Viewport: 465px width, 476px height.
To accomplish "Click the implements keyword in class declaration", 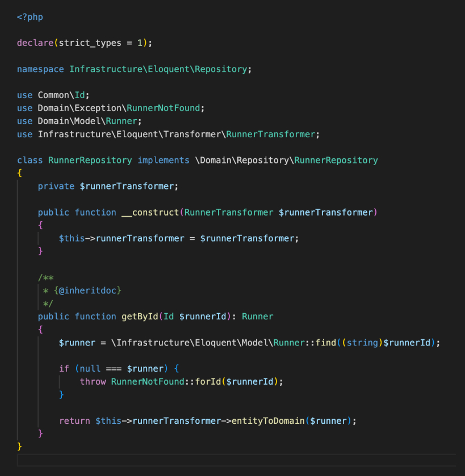I will click(x=163, y=160).
